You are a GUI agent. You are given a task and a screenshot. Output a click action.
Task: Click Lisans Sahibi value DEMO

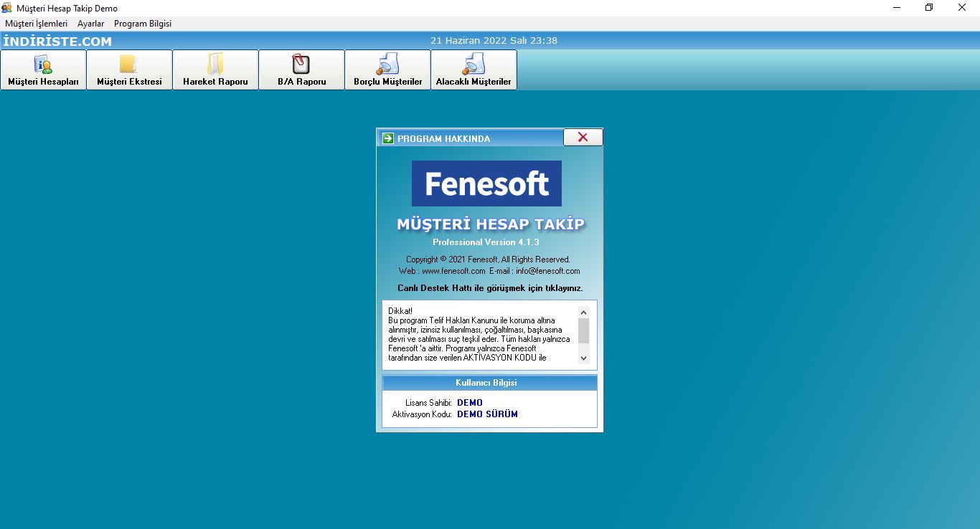point(470,403)
